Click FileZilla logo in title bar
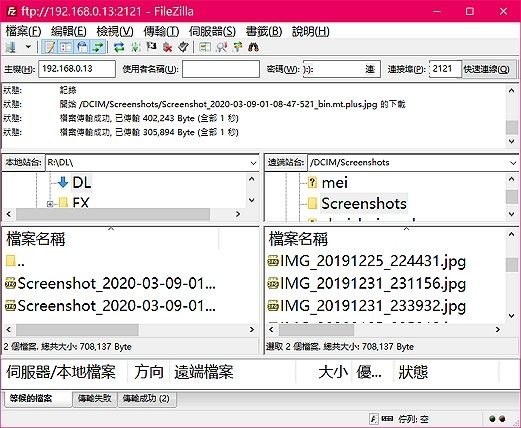521x428 pixels. (11, 11)
